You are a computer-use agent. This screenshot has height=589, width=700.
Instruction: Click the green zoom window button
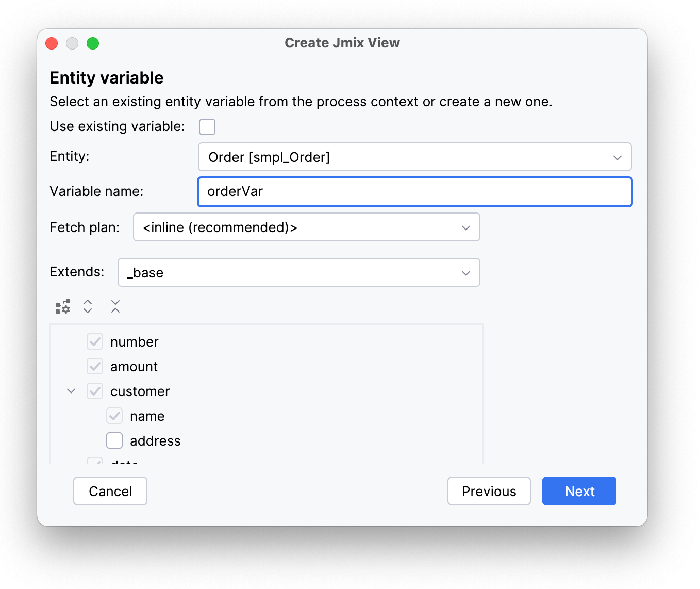pyautogui.click(x=93, y=43)
